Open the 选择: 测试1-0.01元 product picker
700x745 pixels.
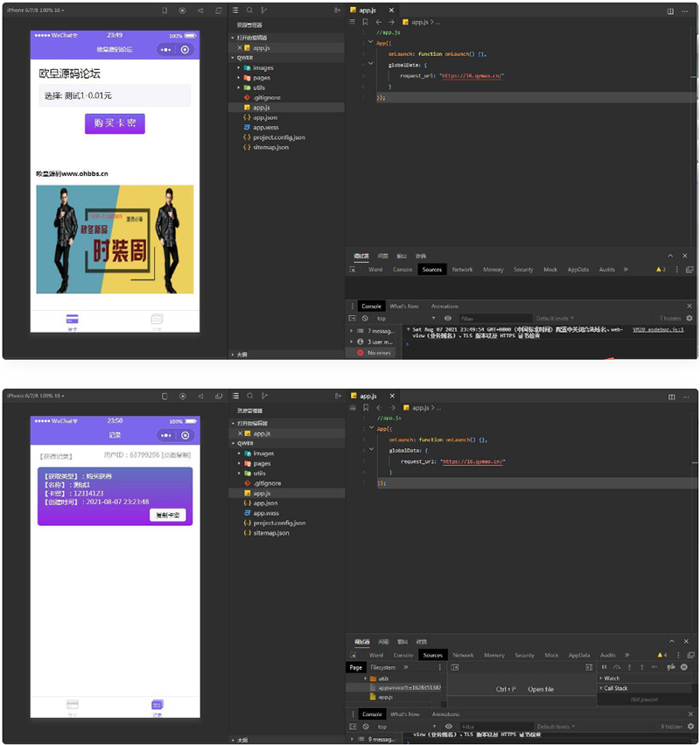(x=115, y=95)
